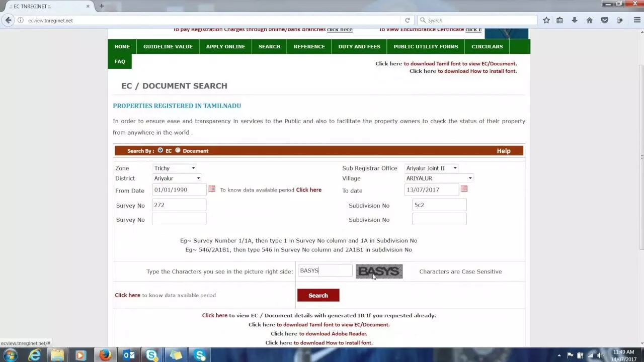Click here link beside From Date field
Image resolution: width=644 pixels, height=362 pixels.
pyautogui.click(x=308, y=190)
